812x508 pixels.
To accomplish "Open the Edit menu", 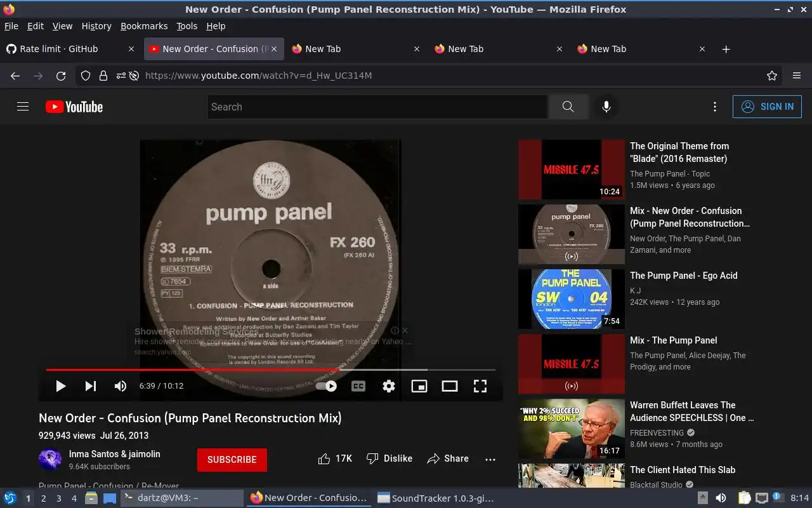I will coord(36,26).
